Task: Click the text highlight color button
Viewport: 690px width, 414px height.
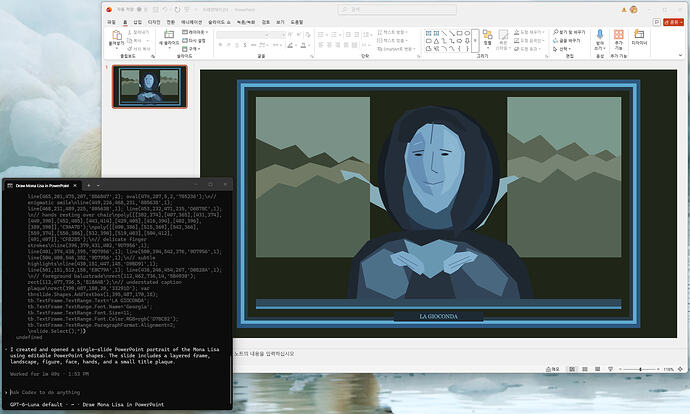Action: click(x=290, y=45)
